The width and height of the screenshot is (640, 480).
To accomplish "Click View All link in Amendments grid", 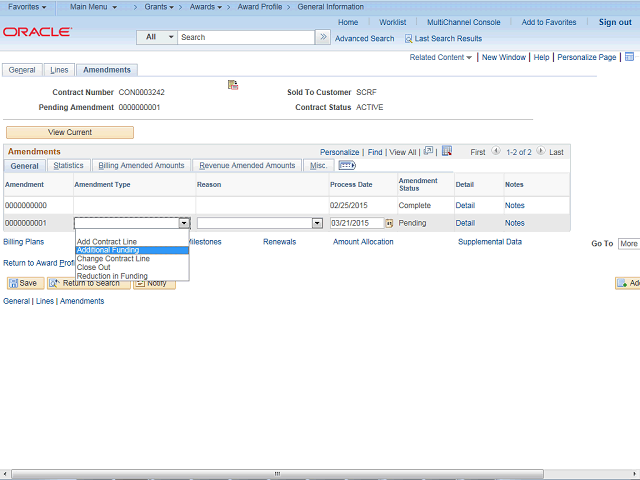I will point(402,152).
